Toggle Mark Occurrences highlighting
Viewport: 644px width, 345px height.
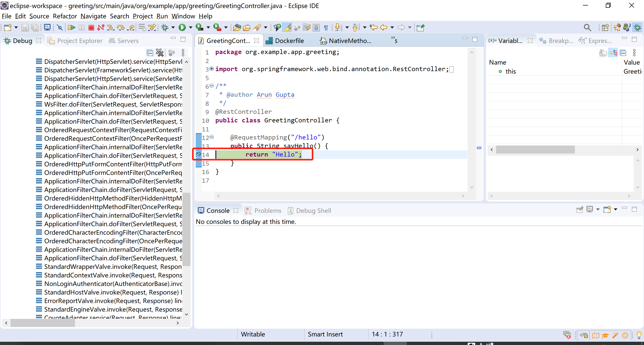click(287, 28)
